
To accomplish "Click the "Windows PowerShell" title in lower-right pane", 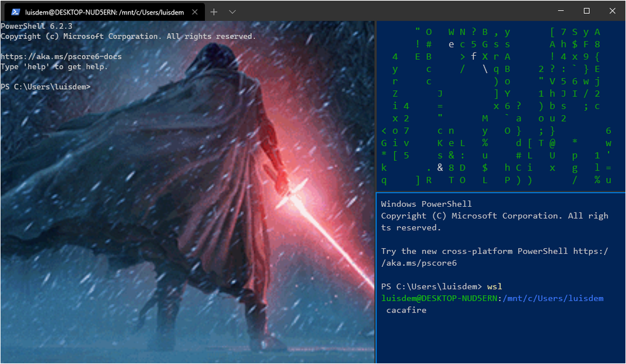I will click(426, 204).
